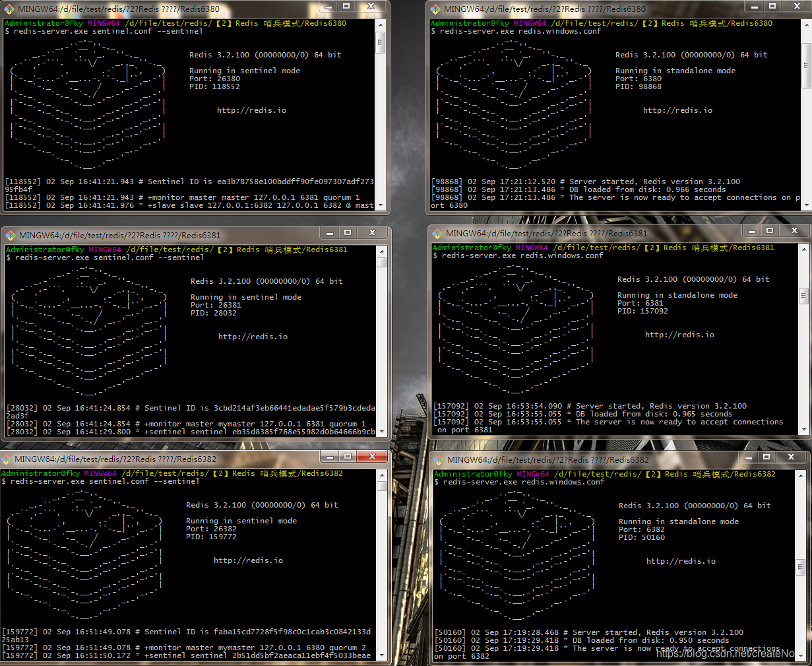Click scroll-down arrow in Redis6380 standalone window
This screenshot has height=666, width=812.
tap(807, 205)
